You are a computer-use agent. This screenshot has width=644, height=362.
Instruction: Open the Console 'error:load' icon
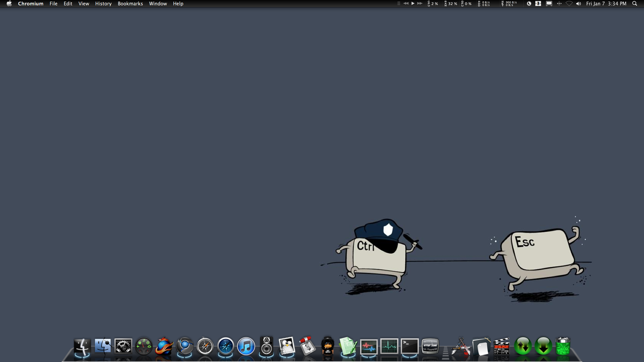click(x=430, y=346)
